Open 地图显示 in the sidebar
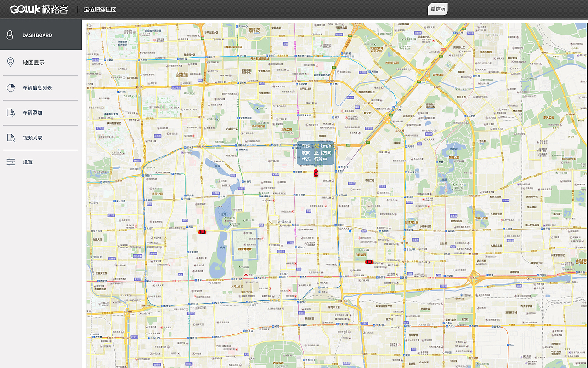The height and width of the screenshot is (368, 588). 41,63
